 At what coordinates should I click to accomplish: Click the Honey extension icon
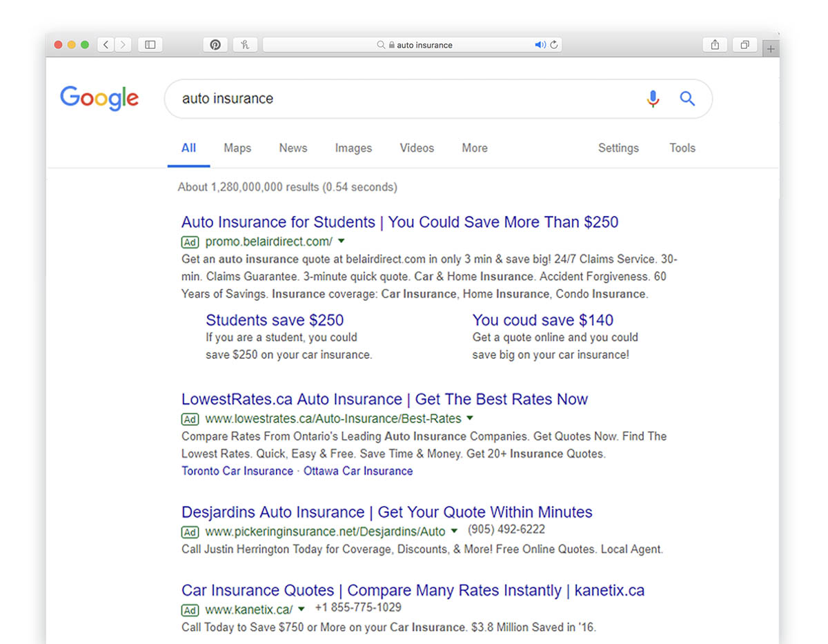(x=245, y=45)
